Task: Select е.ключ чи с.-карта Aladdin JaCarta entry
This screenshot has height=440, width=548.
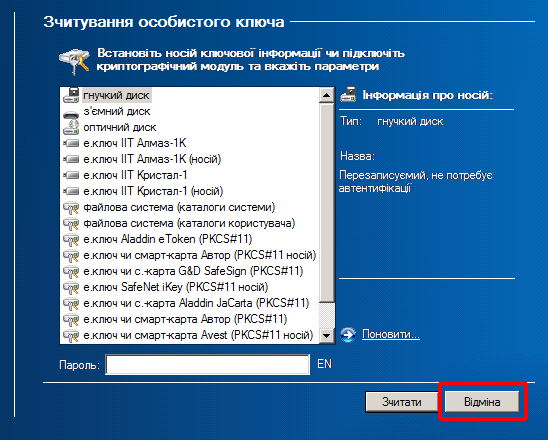Action: (x=196, y=303)
